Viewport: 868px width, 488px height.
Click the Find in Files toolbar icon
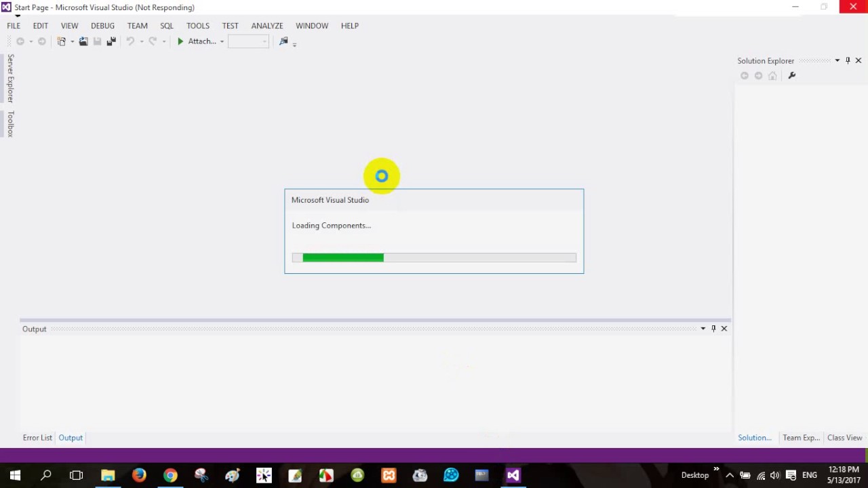click(283, 41)
